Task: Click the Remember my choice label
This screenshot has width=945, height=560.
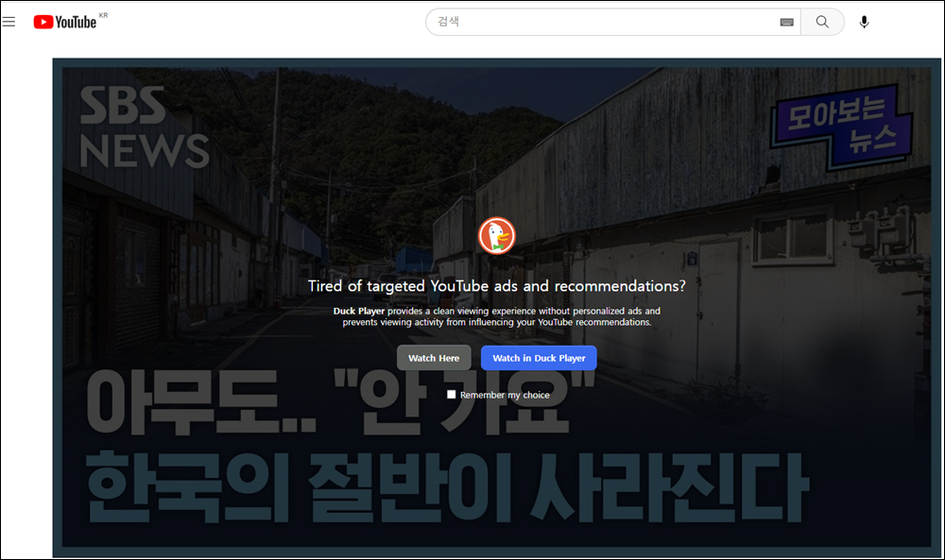Action: tap(505, 395)
